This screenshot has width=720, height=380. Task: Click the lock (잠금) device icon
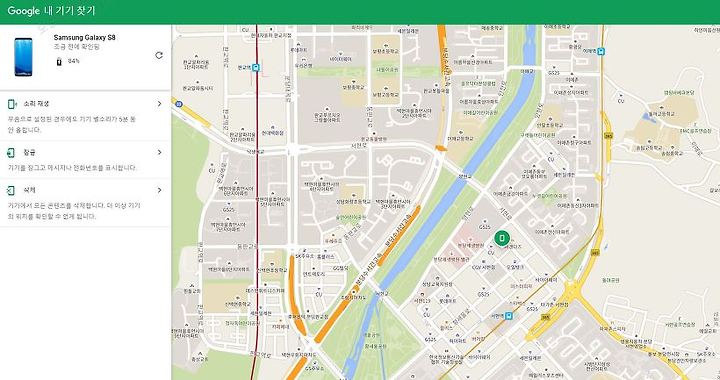[x=11, y=153]
